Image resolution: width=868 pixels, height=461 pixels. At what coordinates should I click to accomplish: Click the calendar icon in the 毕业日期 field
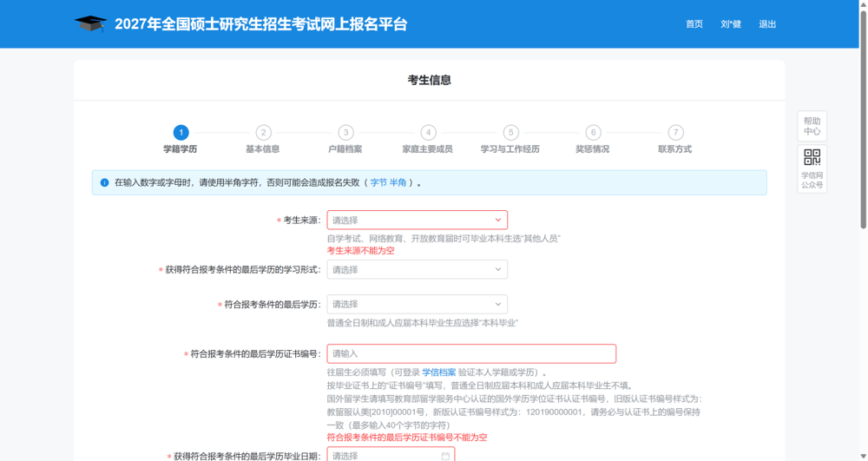pos(445,456)
